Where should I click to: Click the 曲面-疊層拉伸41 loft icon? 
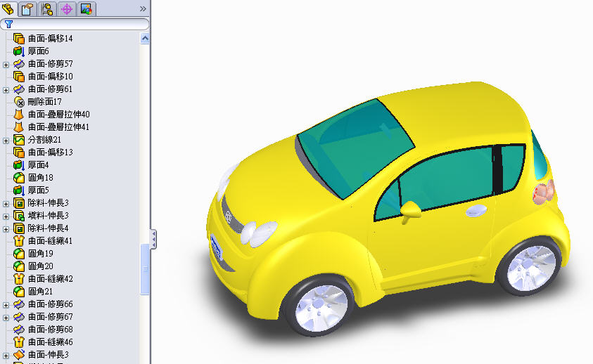[19, 127]
